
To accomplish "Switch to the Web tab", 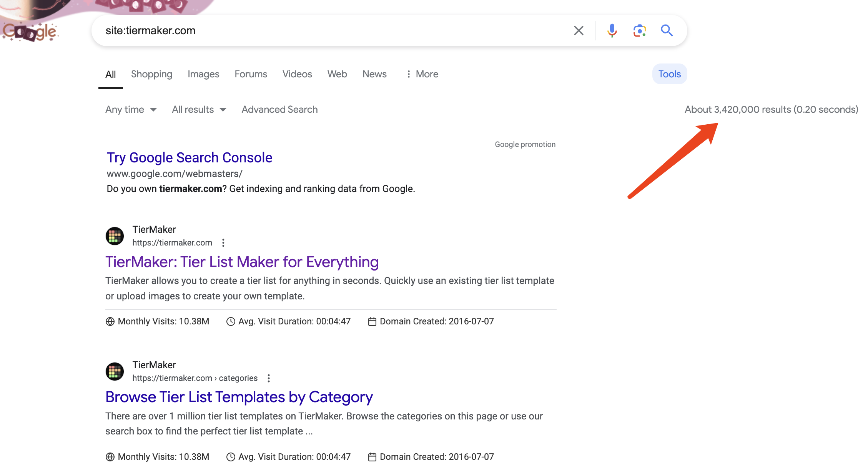I will coord(337,74).
